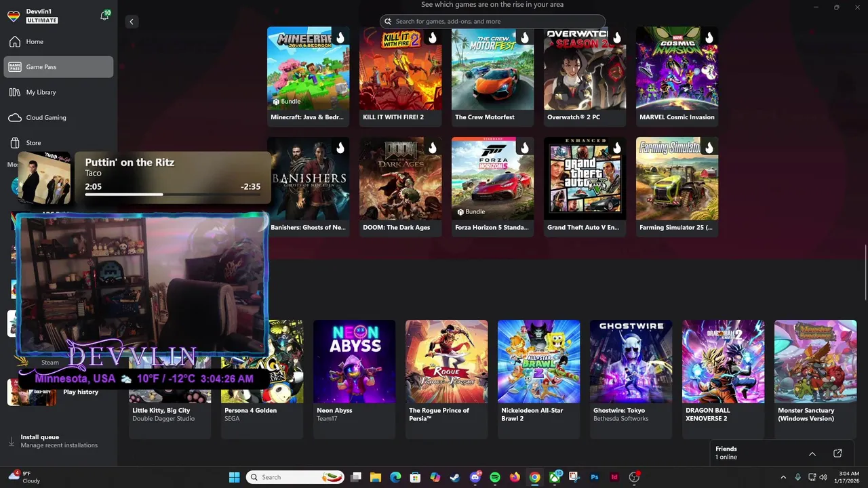Open Spotify from the taskbar

[495, 477]
